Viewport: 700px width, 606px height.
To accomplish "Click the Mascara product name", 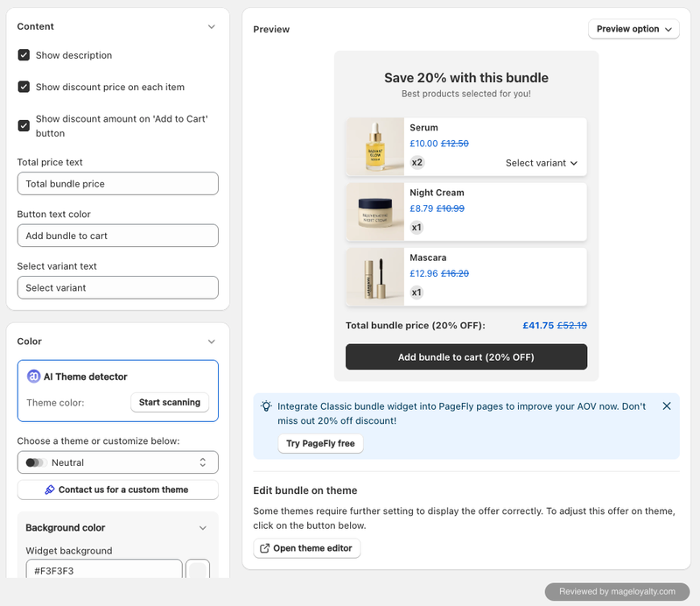I will [428, 257].
